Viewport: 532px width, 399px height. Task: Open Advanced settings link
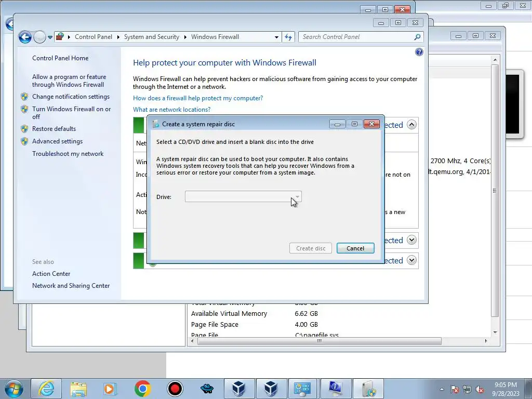(x=57, y=141)
